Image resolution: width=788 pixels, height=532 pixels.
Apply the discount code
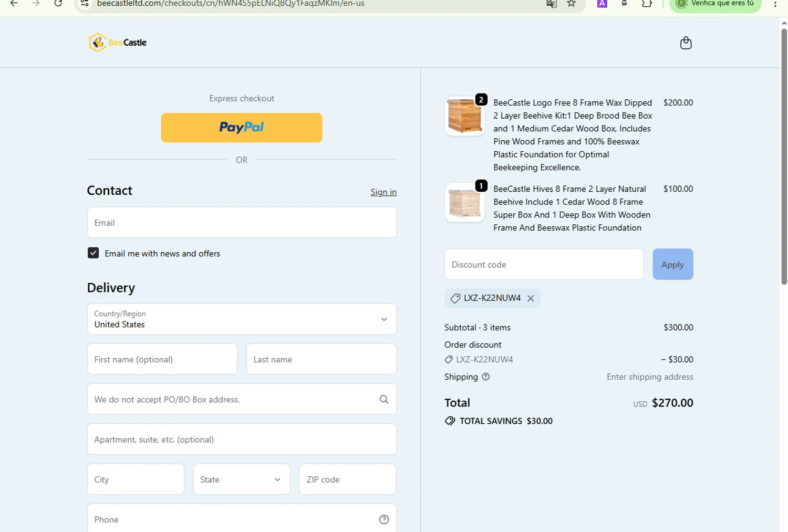point(673,264)
